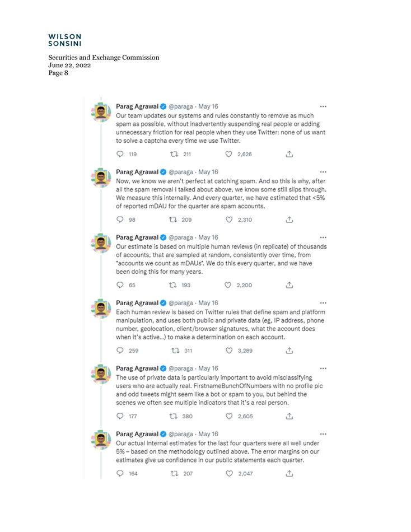Image resolution: width=411 pixels, height=532 pixels.
Task: Like the tweet with 2,200 likes
Action: [x=228, y=285]
